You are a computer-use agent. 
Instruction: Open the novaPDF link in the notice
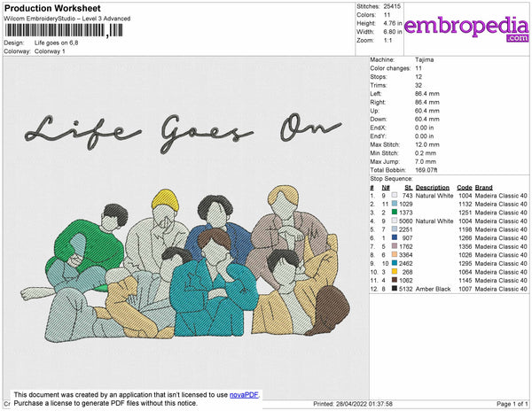(x=244, y=395)
